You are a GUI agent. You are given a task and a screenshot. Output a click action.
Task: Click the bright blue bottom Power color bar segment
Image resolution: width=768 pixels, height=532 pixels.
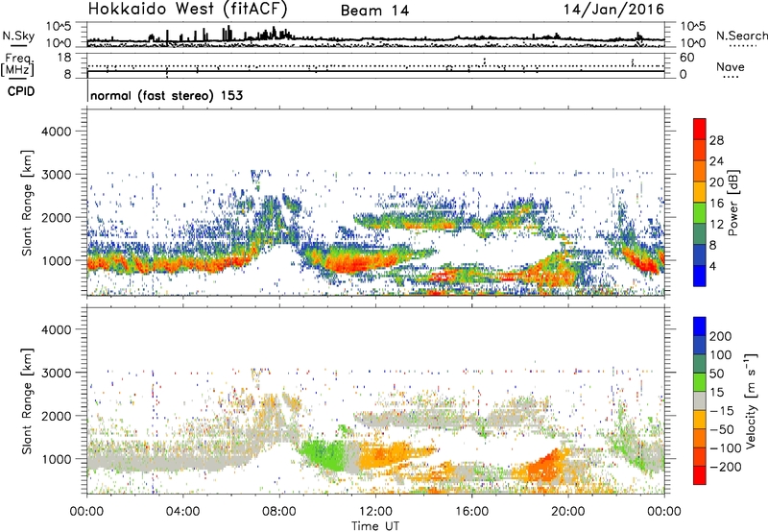click(700, 276)
